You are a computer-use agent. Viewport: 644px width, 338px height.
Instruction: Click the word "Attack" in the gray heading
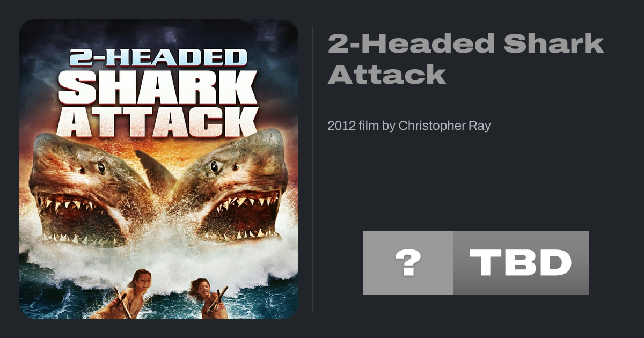[387, 74]
